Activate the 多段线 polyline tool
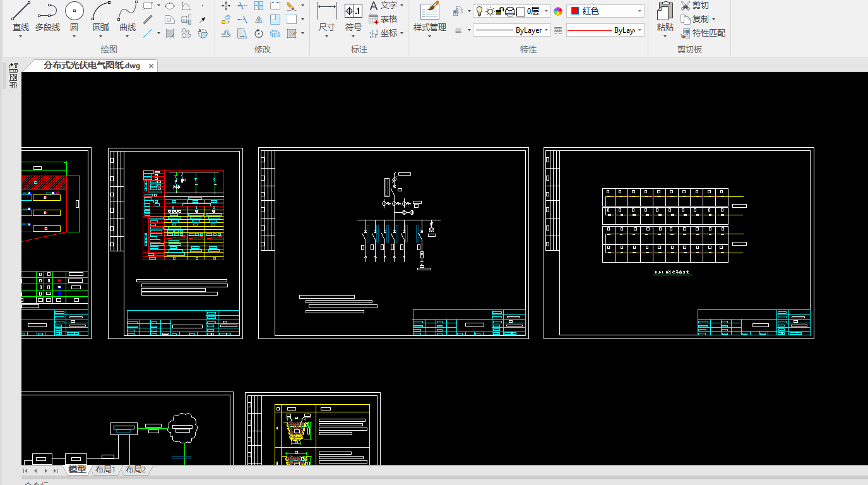The height and width of the screenshot is (485, 868). 47,16
